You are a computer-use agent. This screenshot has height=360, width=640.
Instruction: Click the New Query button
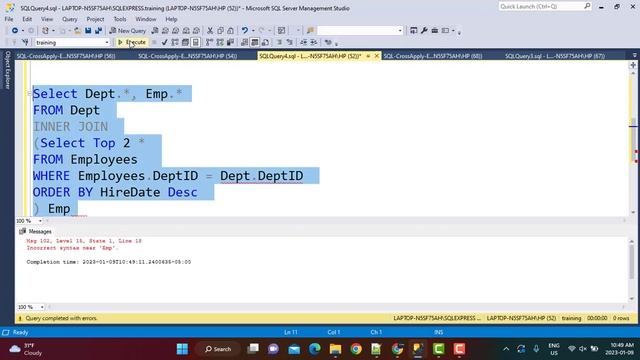[128, 31]
